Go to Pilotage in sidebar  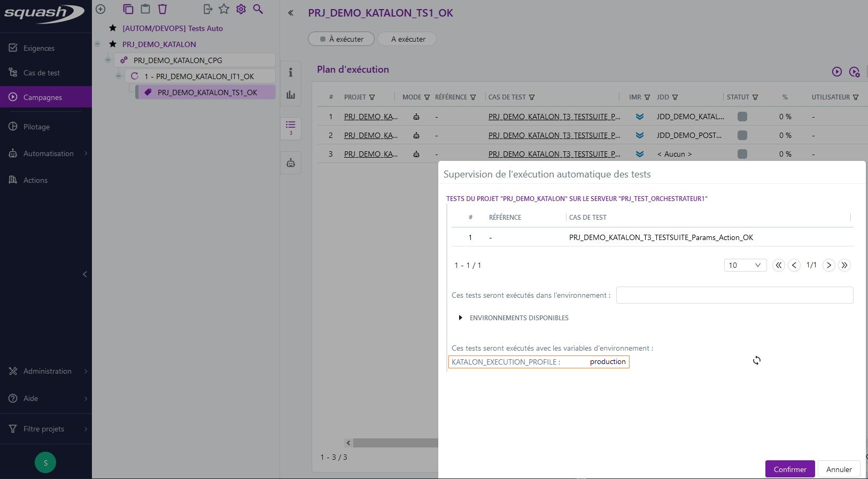36,127
